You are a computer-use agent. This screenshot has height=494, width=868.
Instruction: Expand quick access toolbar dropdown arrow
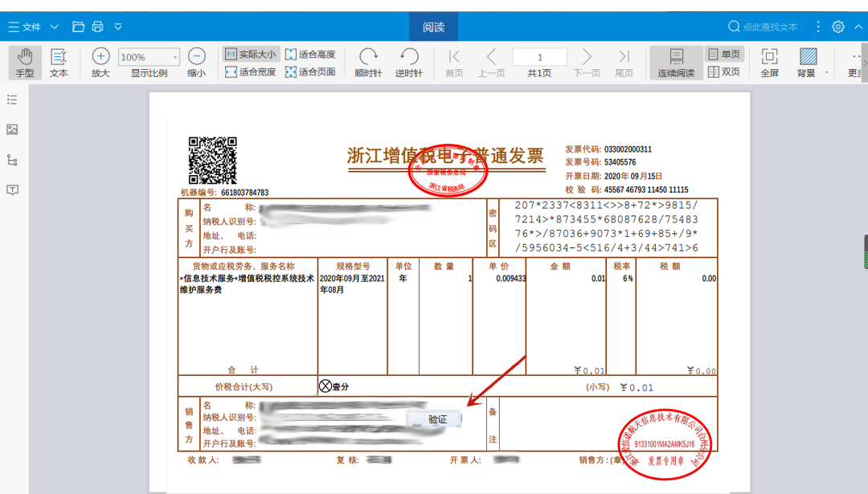[x=118, y=27]
